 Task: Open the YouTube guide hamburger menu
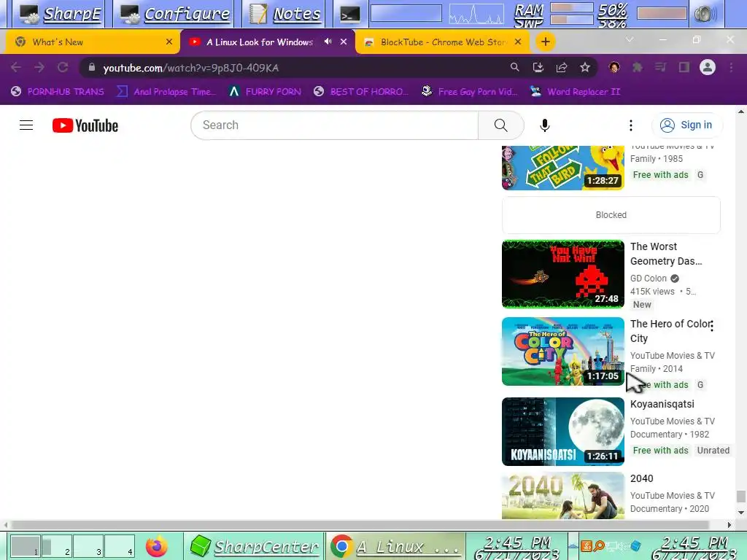[x=26, y=125]
